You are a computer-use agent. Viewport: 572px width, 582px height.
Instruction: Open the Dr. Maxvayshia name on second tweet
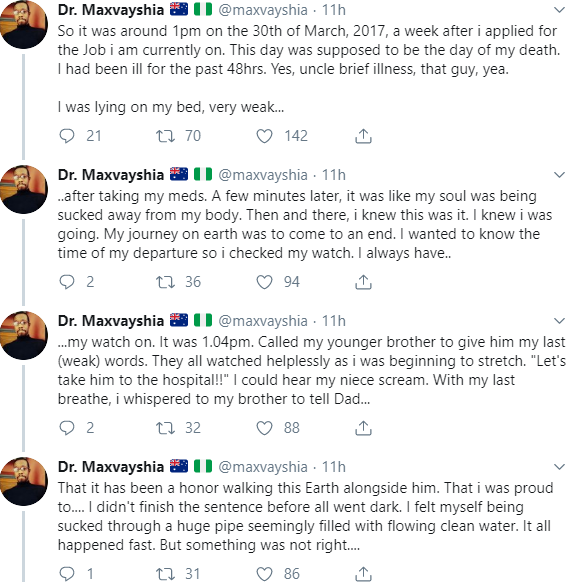[111, 174]
